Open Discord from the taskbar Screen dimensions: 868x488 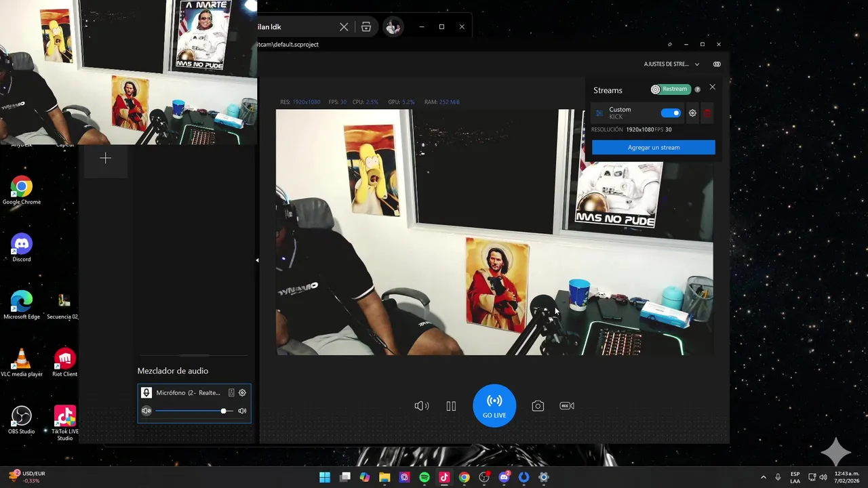(x=504, y=477)
